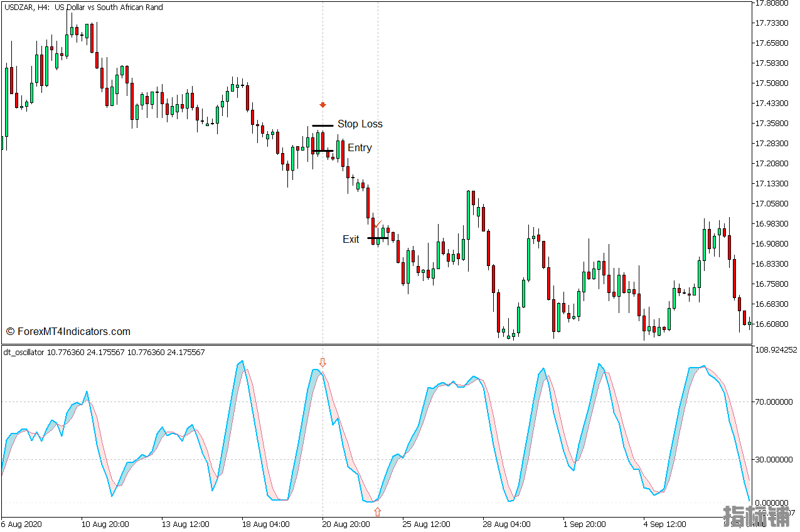
Task: Click the hollow down arrow on the oscillator peak
Action: pyautogui.click(x=323, y=363)
